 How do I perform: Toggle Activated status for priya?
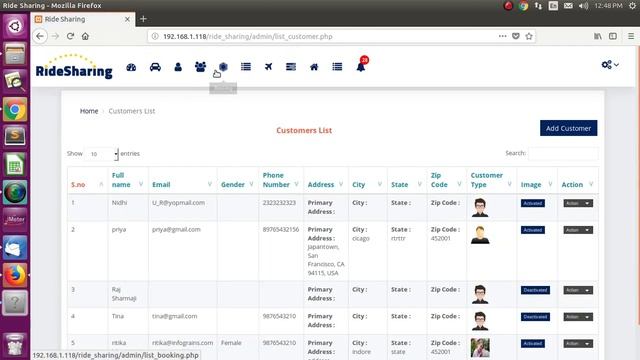533,230
